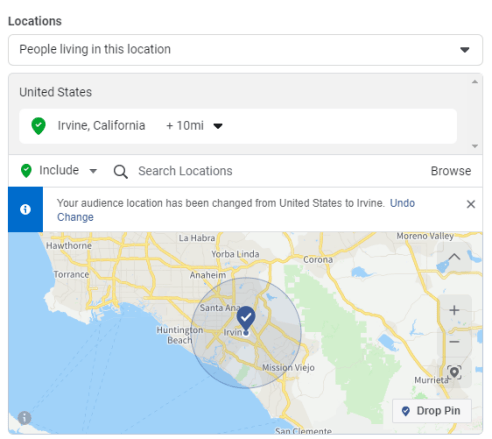
Task: Click the Undo Change link
Action: (x=236, y=210)
